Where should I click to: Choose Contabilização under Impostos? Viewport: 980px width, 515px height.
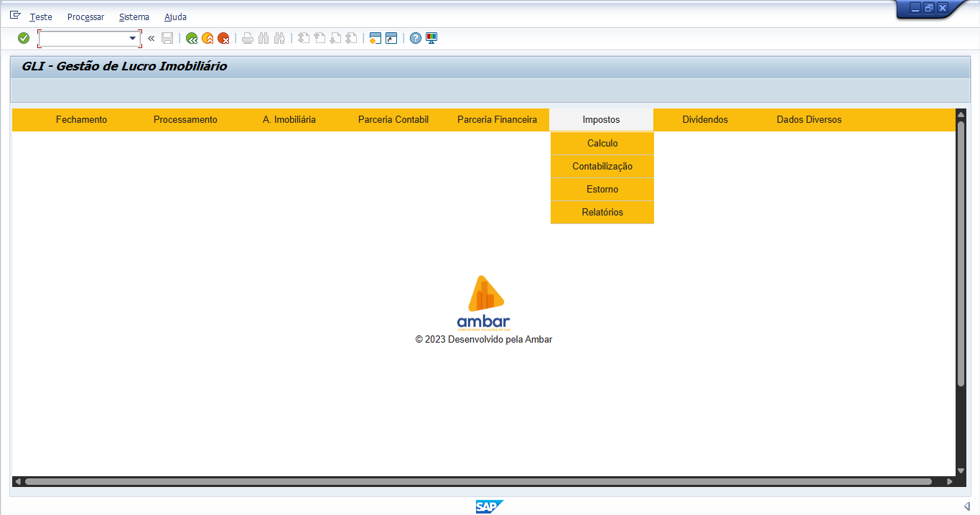(x=602, y=167)
